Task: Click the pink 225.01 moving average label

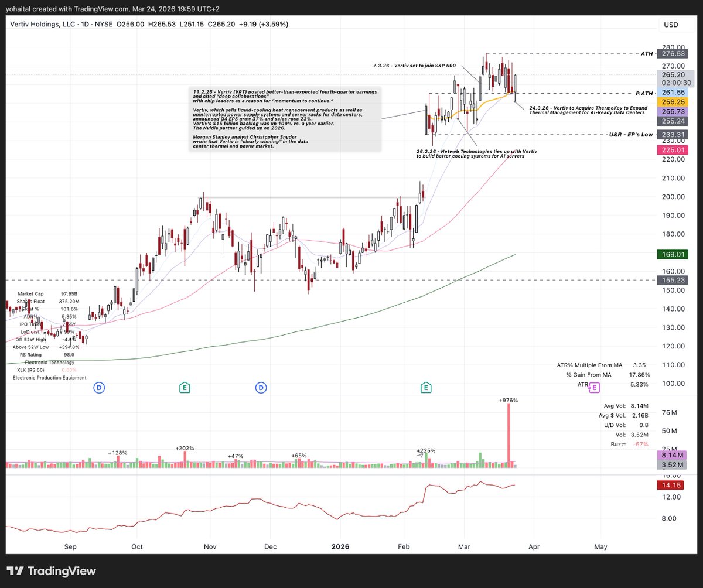Action: [x=673, y=150]
